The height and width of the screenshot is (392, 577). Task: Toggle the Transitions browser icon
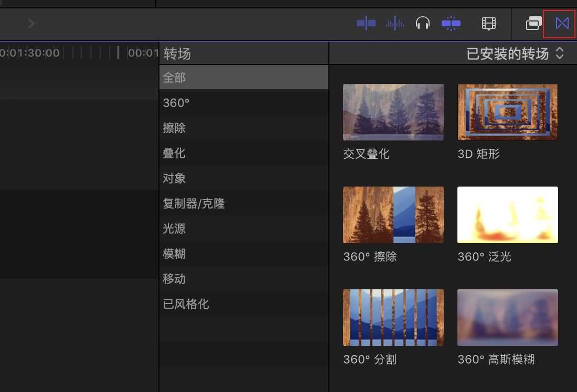(562, 24)
